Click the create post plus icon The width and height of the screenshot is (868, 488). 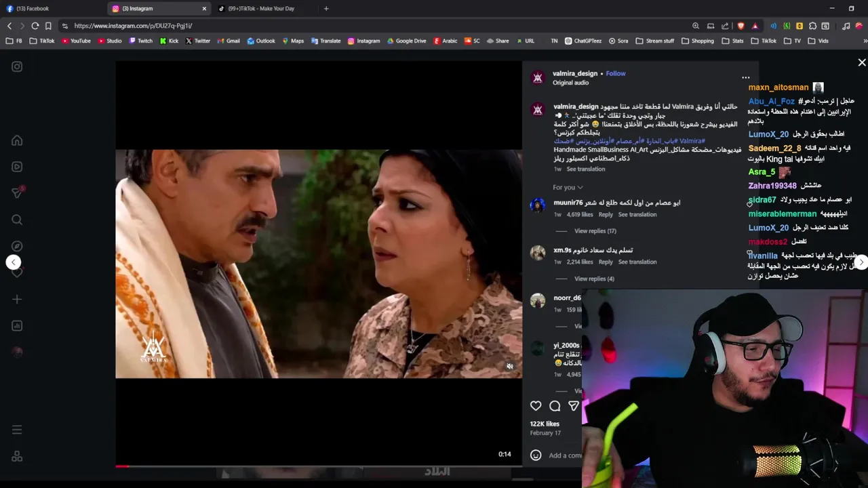(17, 299)
